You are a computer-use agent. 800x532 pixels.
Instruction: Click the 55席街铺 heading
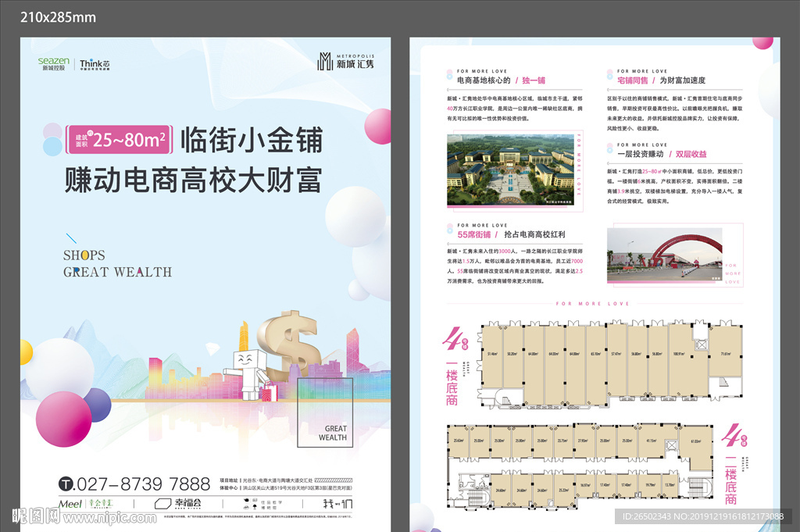(x=475, y=234)
